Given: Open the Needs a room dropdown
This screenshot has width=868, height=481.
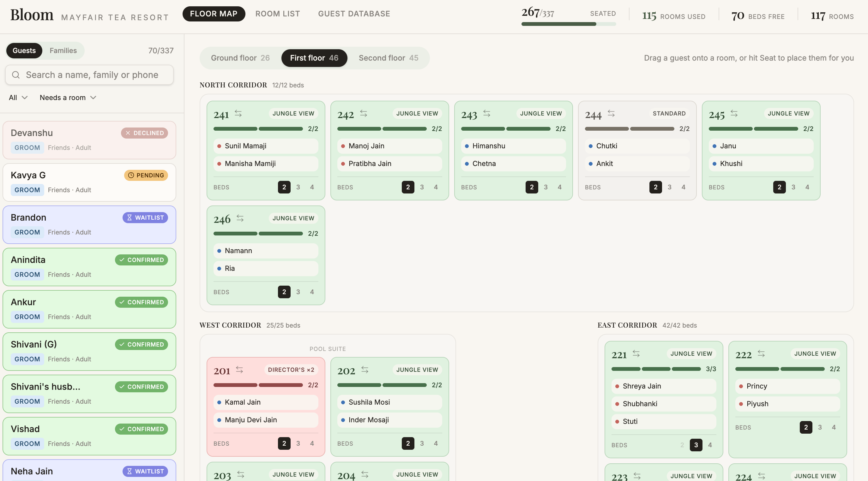Looking at the screenshot, I should 68,98.
